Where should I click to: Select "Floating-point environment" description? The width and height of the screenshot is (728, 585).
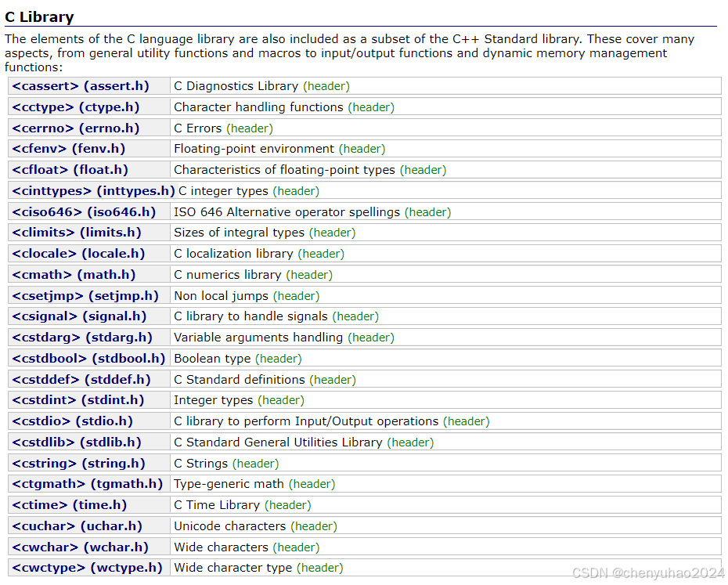tap(254, 149)
